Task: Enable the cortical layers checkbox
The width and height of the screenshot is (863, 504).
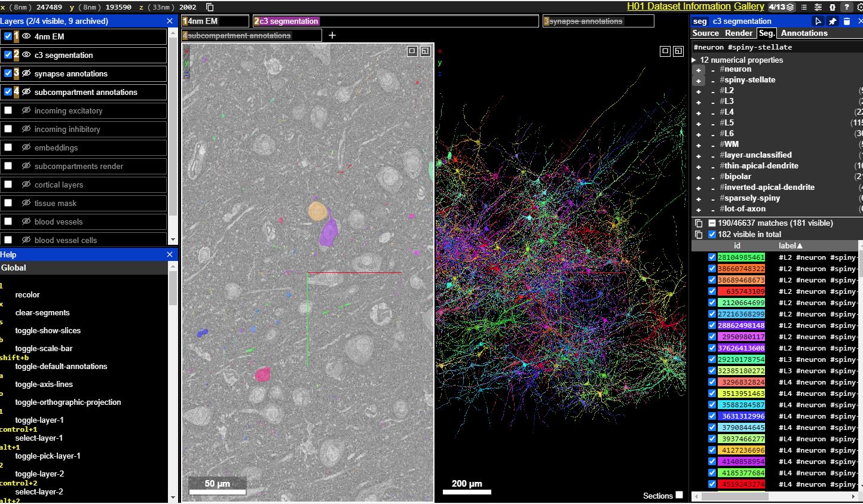Action: tap(8, 185)
